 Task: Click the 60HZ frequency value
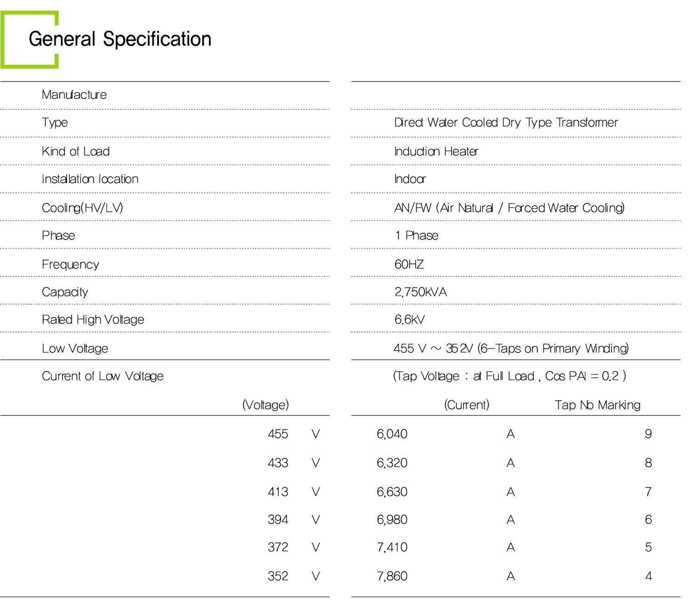[409, 264]
